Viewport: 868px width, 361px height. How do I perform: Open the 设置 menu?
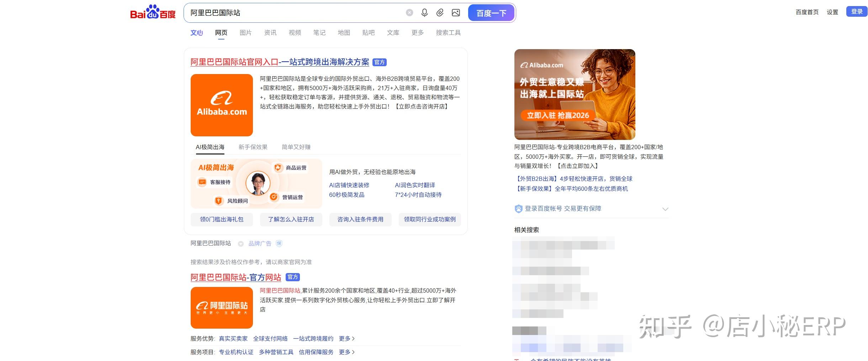(x=832, y=12)
